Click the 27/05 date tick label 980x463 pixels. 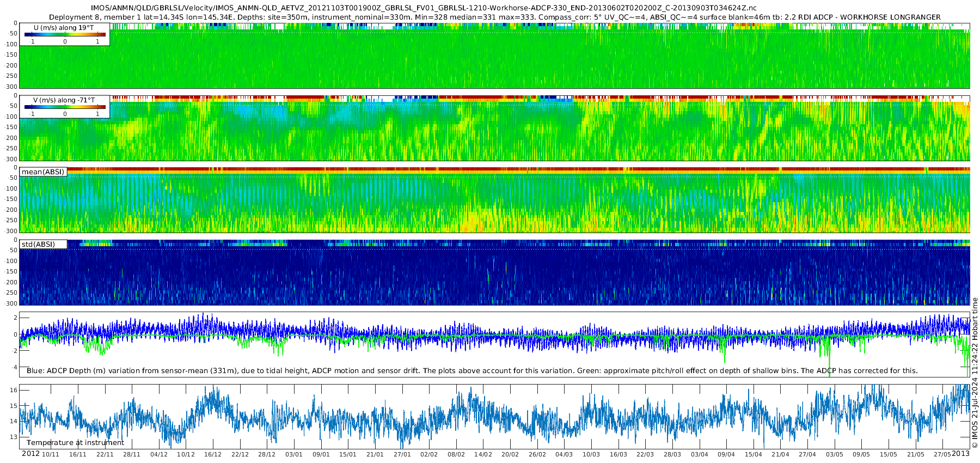(942, 454)
